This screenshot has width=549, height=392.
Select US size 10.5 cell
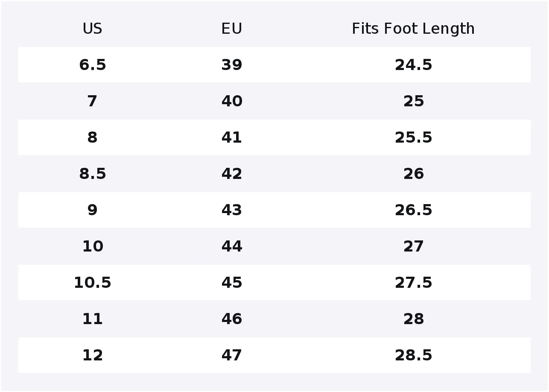click(92, 283)
